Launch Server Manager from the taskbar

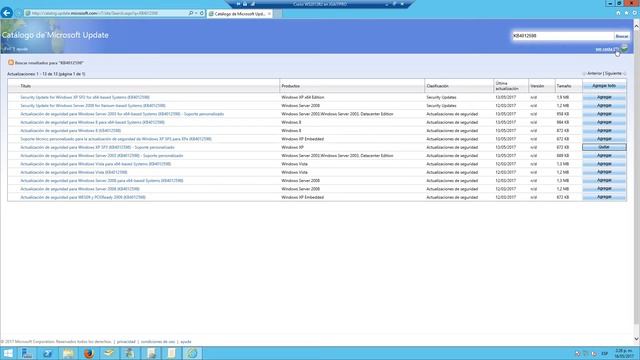tap(27, 353)
